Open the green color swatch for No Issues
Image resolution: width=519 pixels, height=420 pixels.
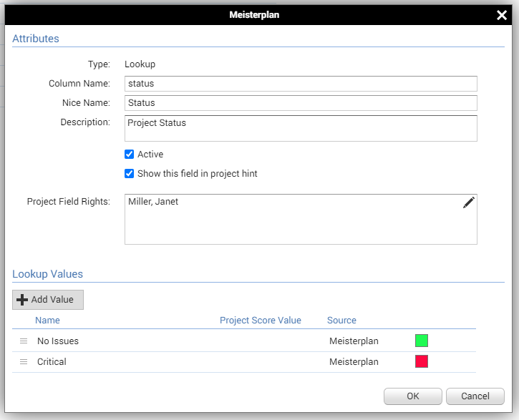coord(422,341)
